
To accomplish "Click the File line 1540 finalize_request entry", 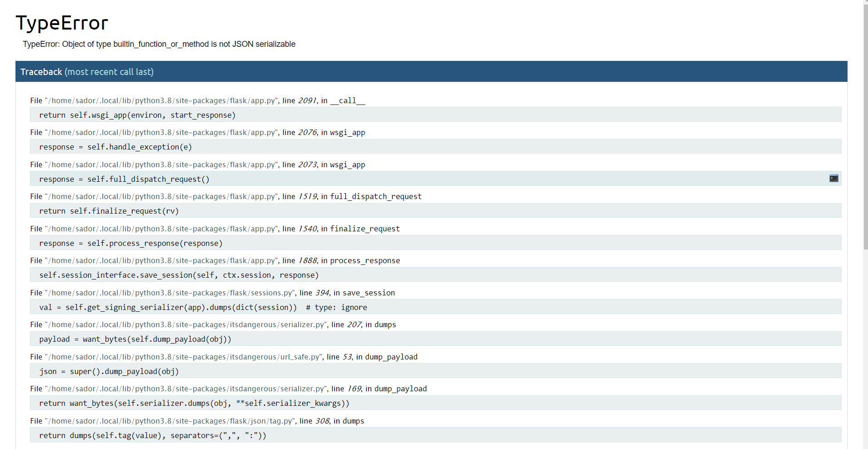I will (215, 229).
